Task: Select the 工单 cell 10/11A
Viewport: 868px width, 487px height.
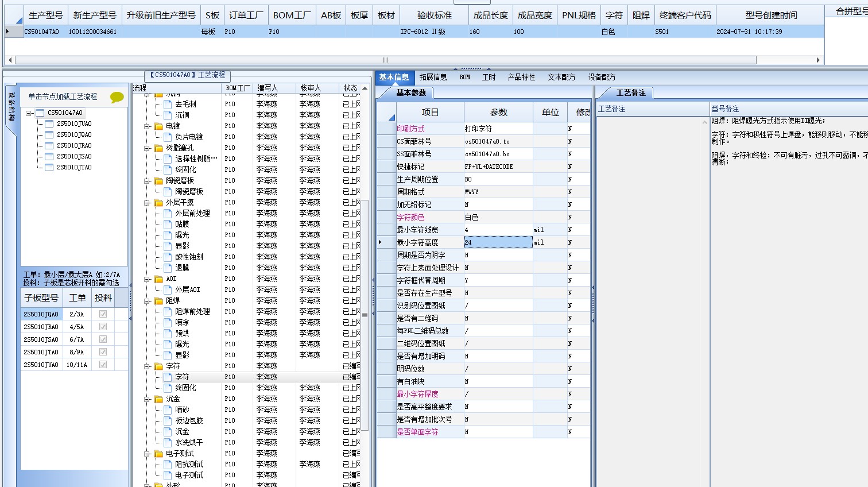Action: (x=77, y=365)
